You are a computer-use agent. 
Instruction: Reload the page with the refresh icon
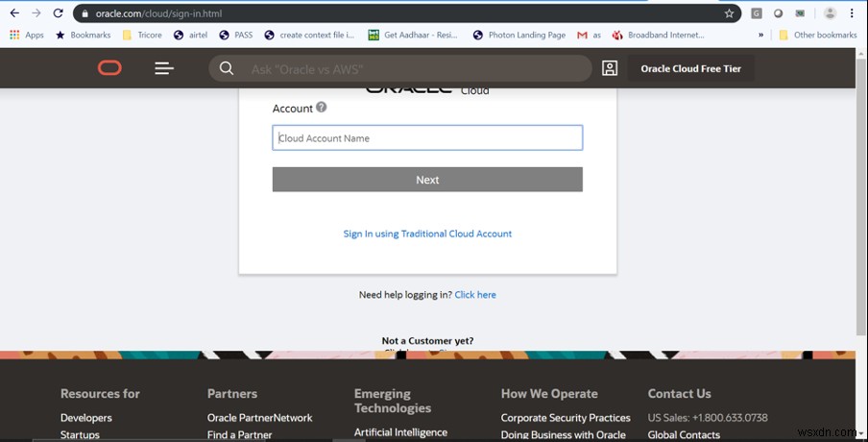pos(58,13)
